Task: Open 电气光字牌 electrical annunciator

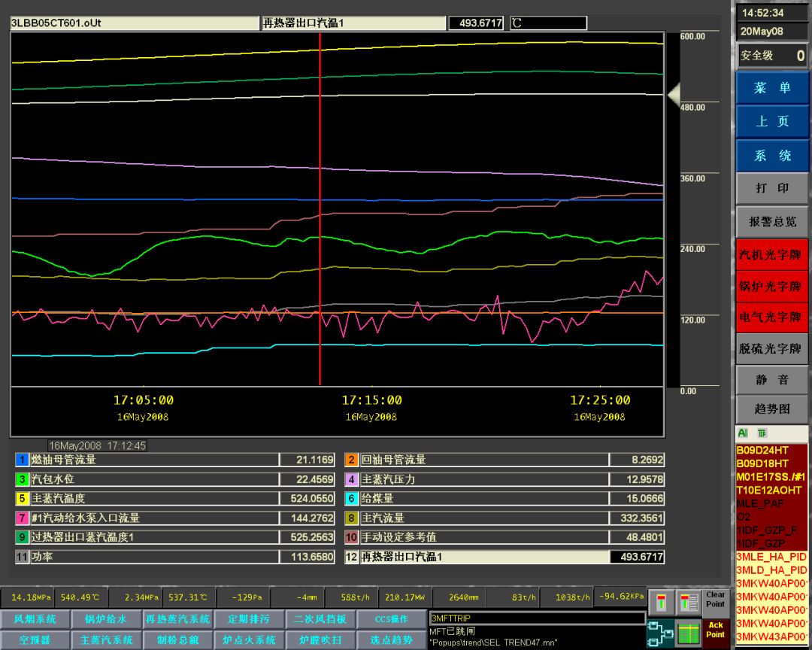Action: (771, 317)
